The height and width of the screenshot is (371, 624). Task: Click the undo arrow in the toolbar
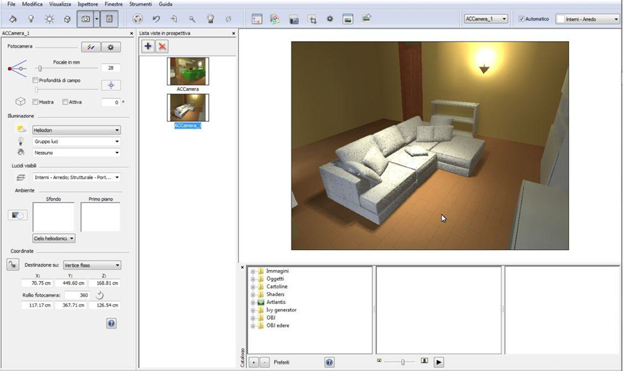click(x=156, y=19)
